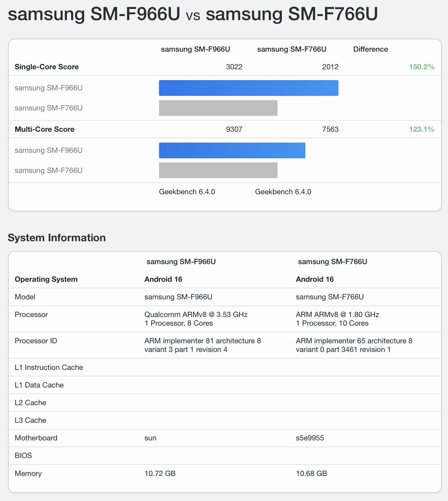Click the 'Model' row label

25,297
